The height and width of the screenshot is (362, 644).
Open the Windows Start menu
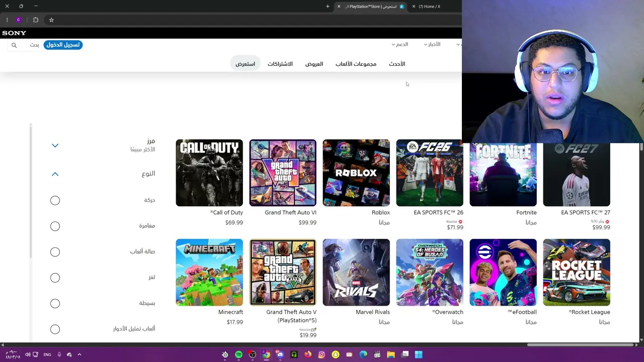coord(419,354)
